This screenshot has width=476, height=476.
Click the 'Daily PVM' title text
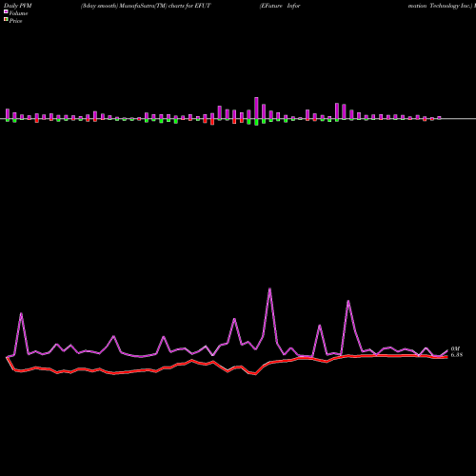(18, 6)
